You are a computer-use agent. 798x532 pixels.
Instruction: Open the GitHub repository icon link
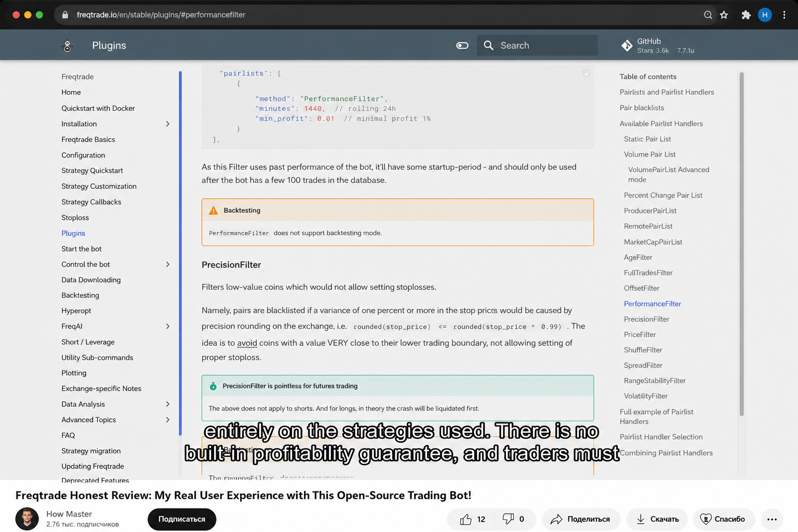pos(627,46)
